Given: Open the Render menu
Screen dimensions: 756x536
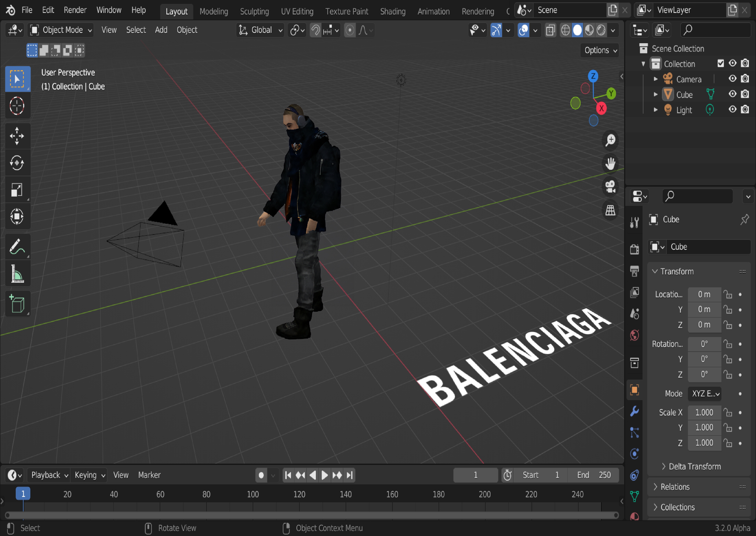Looking at the screenshot, I should (x=75, y=10).
